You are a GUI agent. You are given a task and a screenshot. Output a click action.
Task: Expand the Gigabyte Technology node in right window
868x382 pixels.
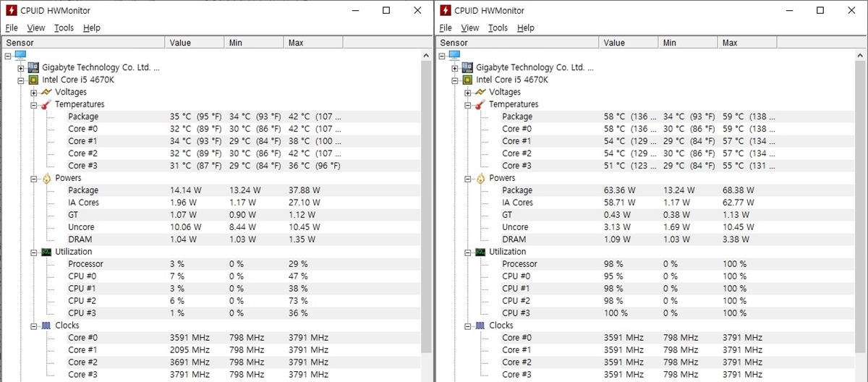455,67
